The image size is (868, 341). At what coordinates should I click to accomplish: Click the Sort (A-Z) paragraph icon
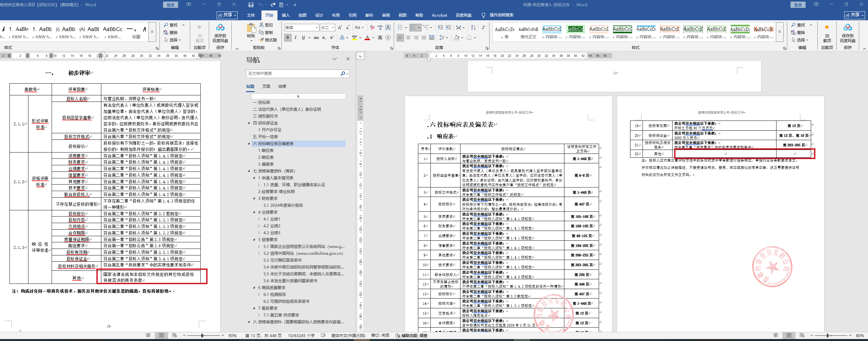pyautogui.click(x=473, y=28)
